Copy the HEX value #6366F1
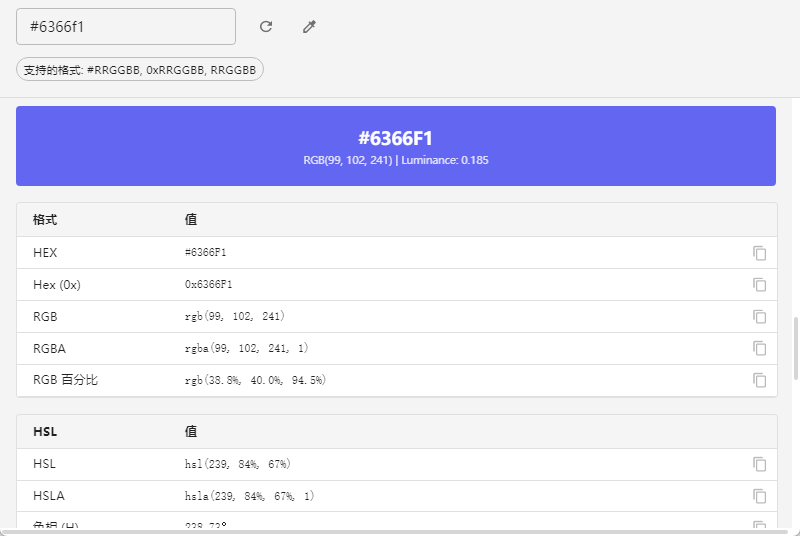 (759, 253)
